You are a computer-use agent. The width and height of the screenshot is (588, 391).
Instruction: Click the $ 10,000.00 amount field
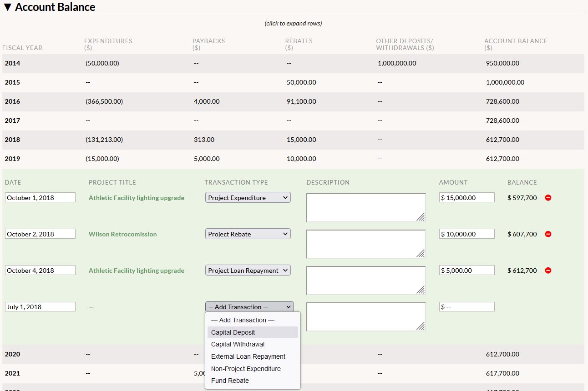466,234
